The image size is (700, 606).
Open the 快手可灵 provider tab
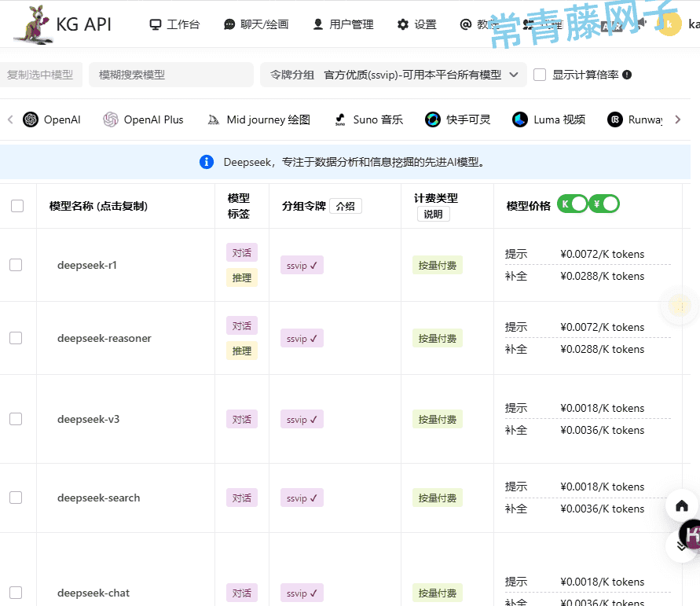coord(457,119)
